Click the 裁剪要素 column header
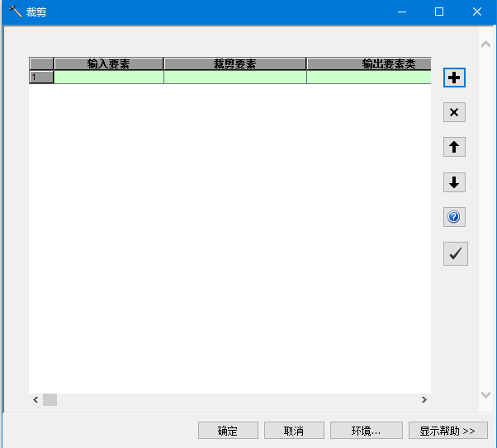The width and height of the screenshot is (497, 448). (x=234, y=64)
